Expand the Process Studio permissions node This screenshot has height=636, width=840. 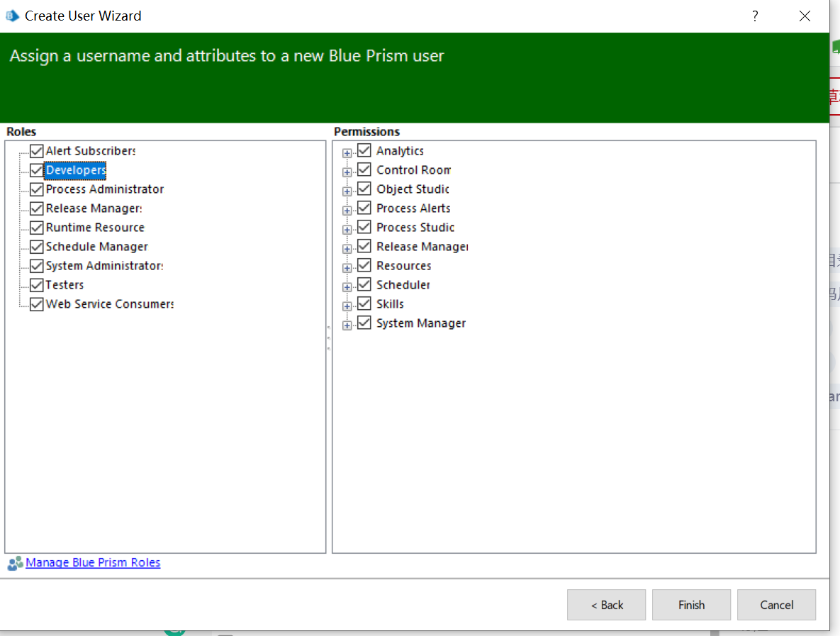(347, 230)
